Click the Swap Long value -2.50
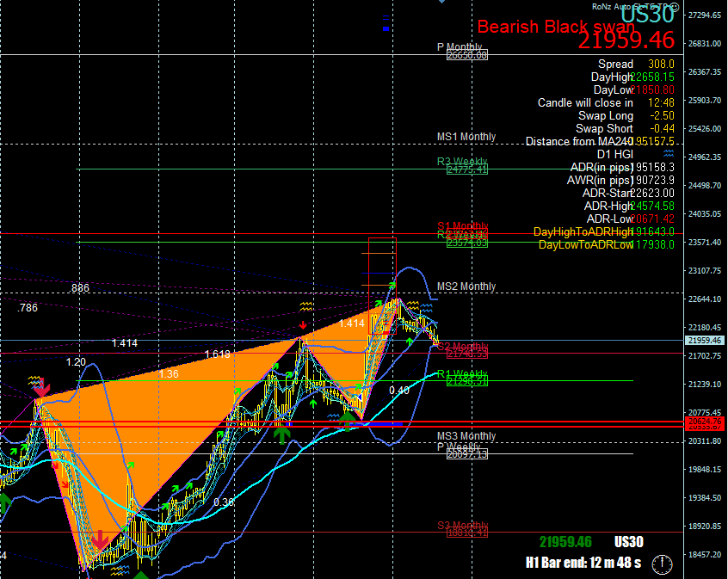This screenshot has height=579, width=728. pos(662,115)
